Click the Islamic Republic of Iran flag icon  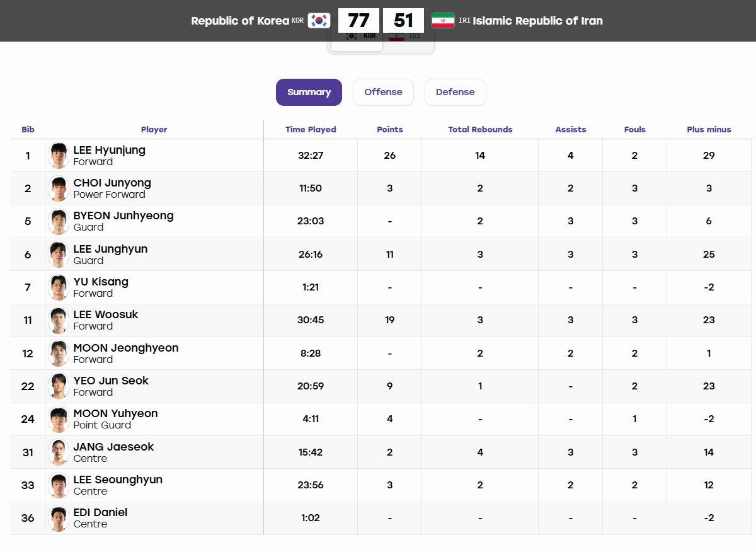coord(443,21)
